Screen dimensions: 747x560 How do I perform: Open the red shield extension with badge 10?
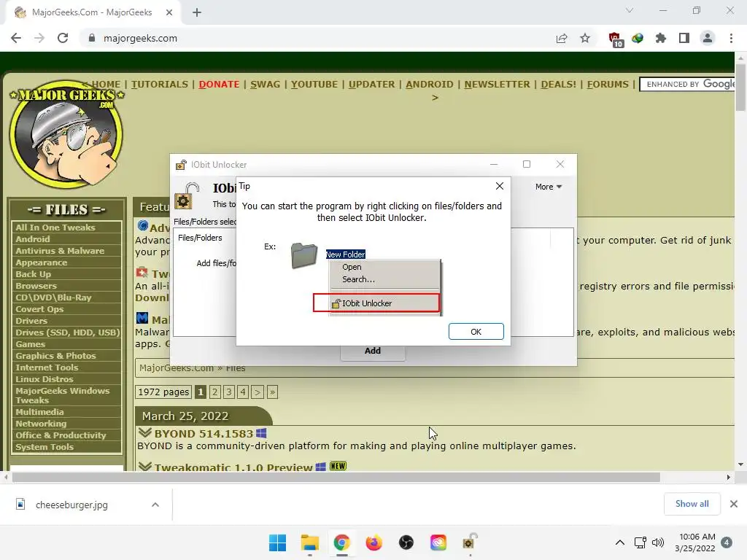tap(616, 39)
